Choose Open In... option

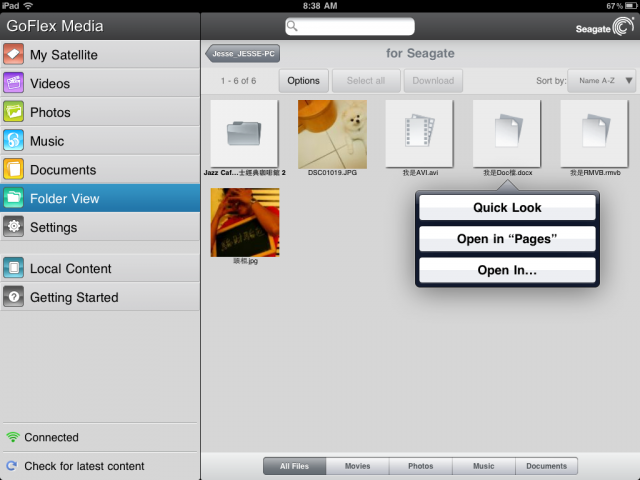[x=507, y=270]
